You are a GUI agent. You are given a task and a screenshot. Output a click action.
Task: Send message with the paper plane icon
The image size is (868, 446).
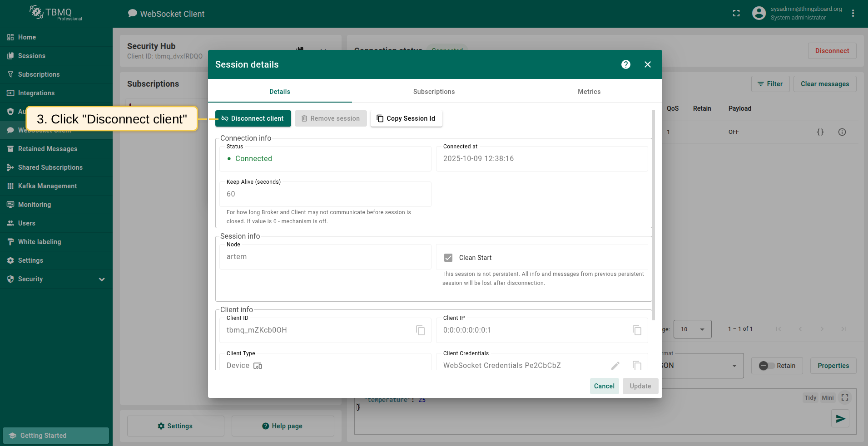(840, 418)
